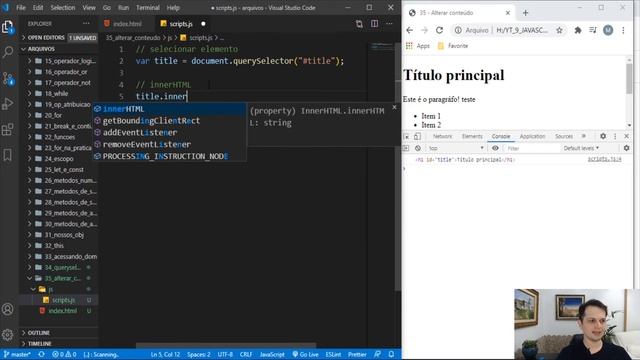Switch to the Sources tab in DevTools
Image resolution: width=640 pixels, height=360 pixels.
point(564,136)
